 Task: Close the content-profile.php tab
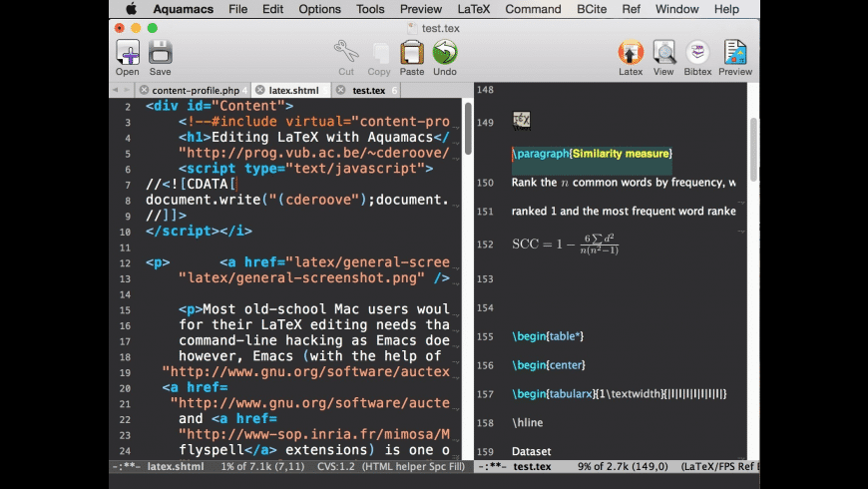click(x=144, y=91)
